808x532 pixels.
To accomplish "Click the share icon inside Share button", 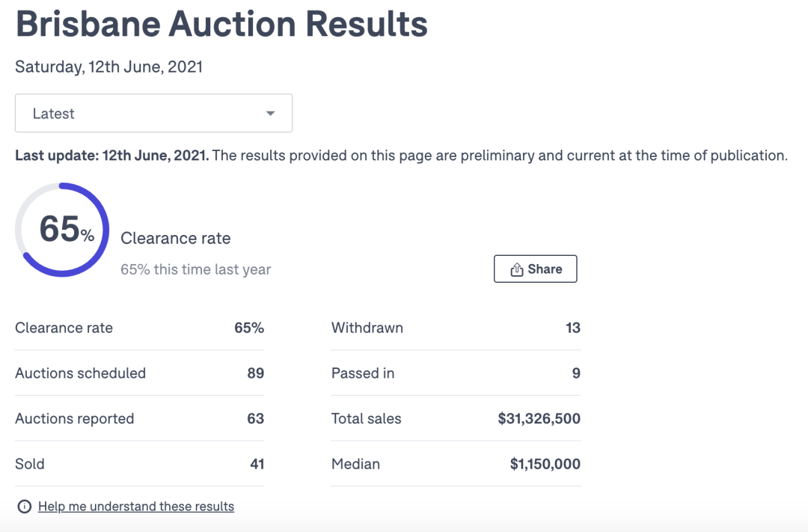I will pos(516,269).
